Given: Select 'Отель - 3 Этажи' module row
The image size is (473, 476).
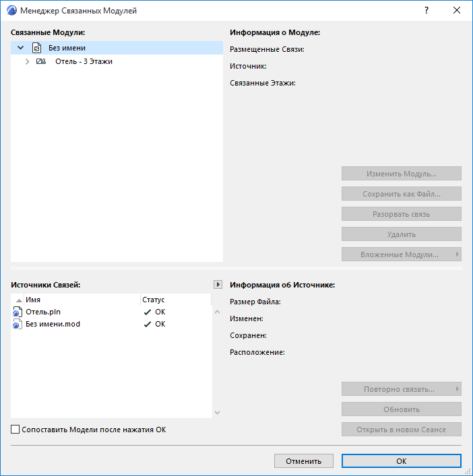Looking at the screenshot, I should (x=117, y=61).
